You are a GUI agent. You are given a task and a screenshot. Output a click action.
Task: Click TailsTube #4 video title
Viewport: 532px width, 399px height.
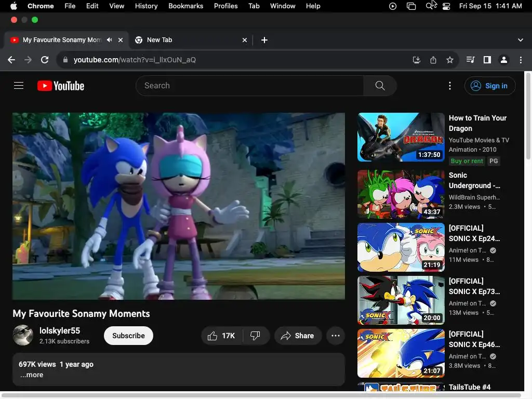(x=470, y=387)
